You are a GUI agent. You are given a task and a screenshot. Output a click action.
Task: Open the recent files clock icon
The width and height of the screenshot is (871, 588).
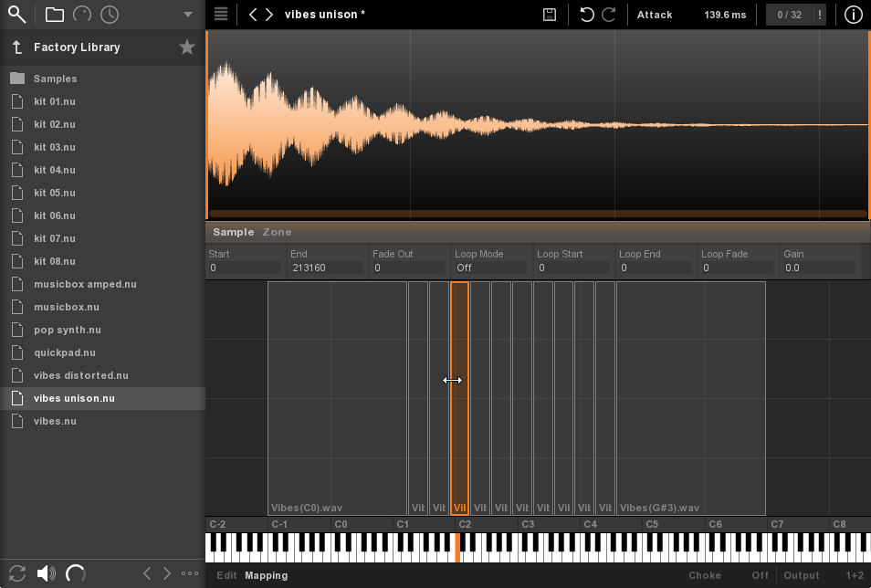(x=109, y=14)
